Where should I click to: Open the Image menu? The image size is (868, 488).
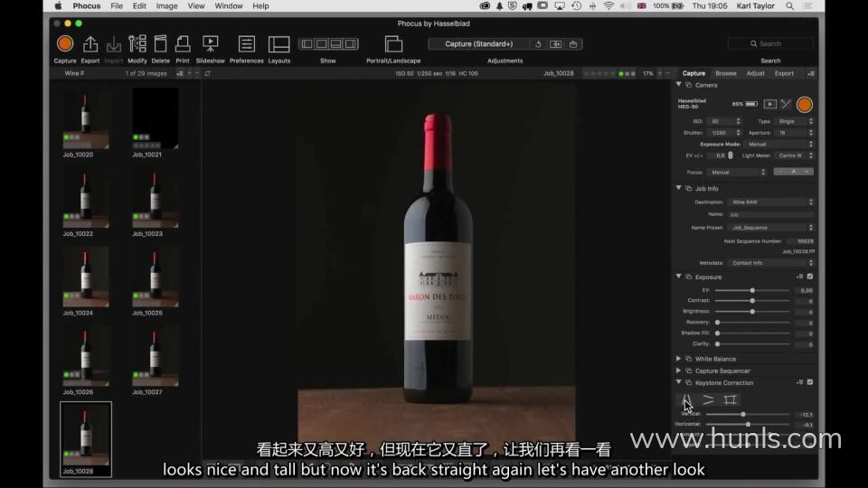(x=166, y=6)
